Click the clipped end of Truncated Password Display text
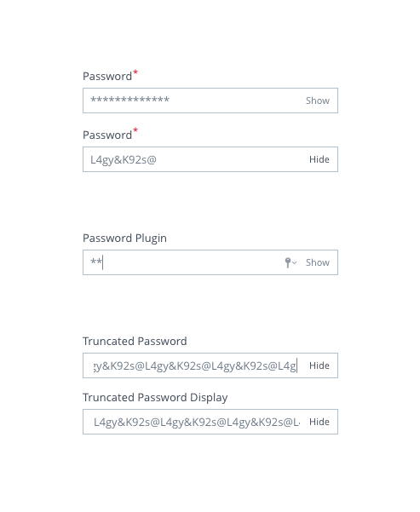The height and width of the screenshot is (512, 420). tap(296, 423)
